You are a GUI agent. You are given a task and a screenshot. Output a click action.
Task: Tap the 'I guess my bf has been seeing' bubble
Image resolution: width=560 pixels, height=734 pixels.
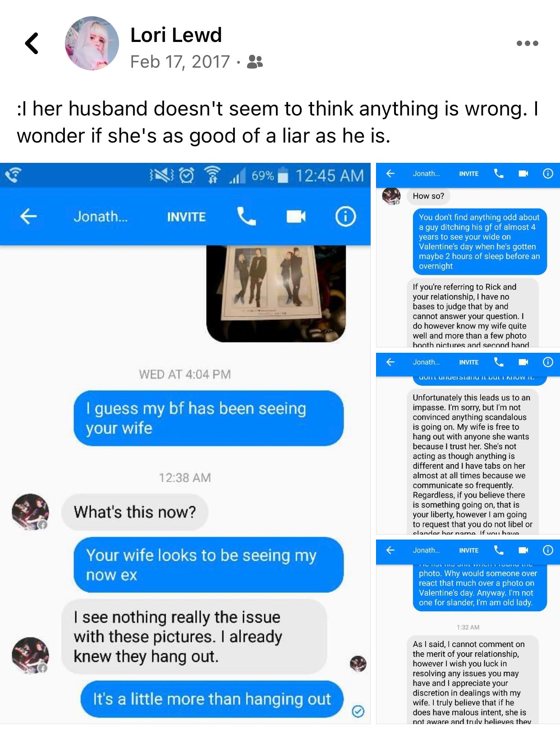click(208, 418)
